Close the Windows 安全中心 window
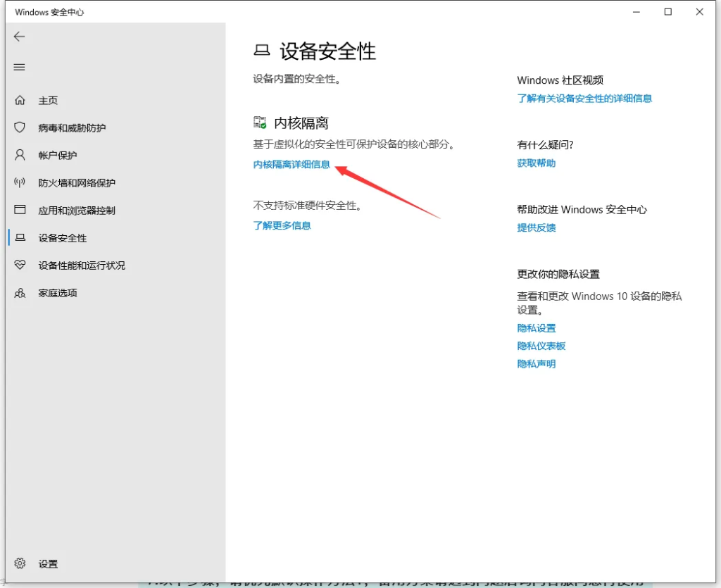The image size is (721, 588). tap(699, 12)
